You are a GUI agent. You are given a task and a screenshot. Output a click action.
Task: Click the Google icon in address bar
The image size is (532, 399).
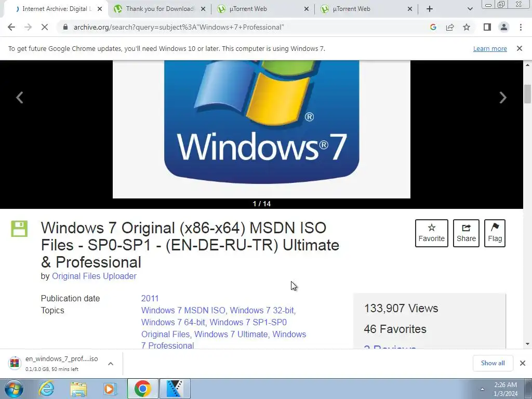pos(433,27)
